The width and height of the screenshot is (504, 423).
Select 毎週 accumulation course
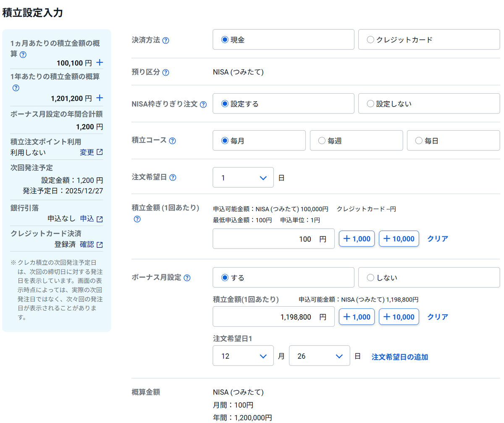tap(322, 140)
